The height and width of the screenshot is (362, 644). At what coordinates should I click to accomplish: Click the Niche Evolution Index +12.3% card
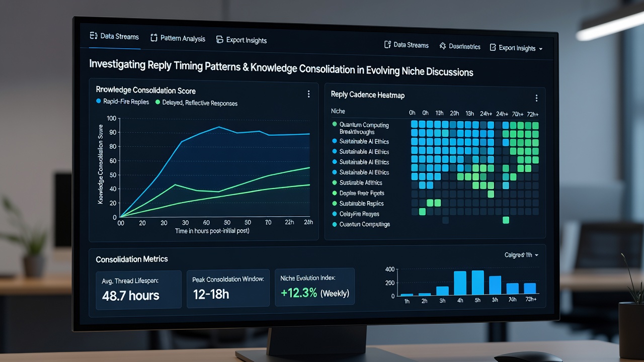(314, 287)
